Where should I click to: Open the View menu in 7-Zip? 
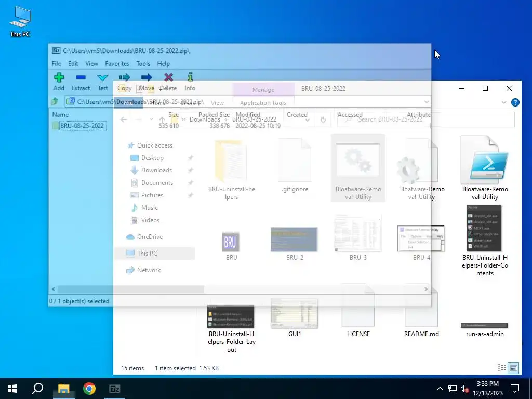click(91, 64)
